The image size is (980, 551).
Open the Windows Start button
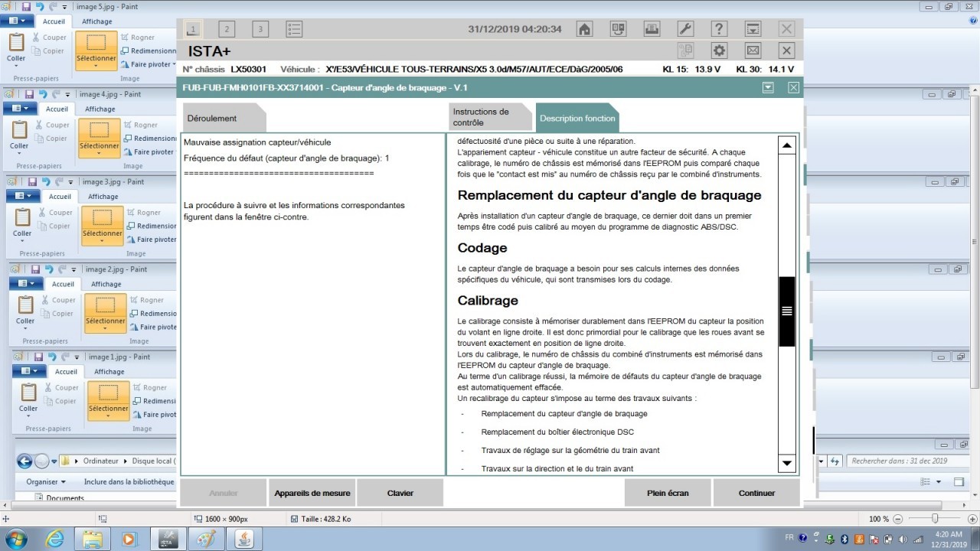[15, 538]
